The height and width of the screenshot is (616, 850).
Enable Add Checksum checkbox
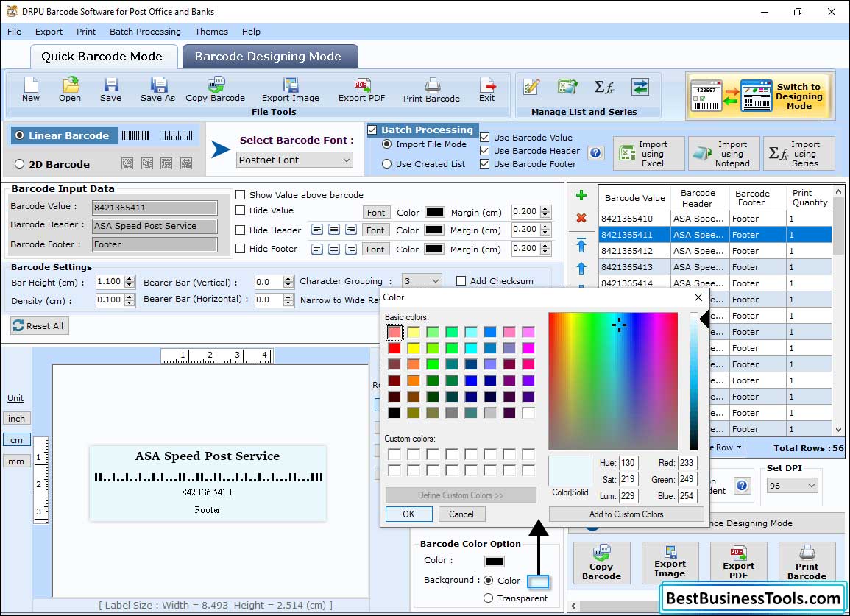[x=461, y=281]
